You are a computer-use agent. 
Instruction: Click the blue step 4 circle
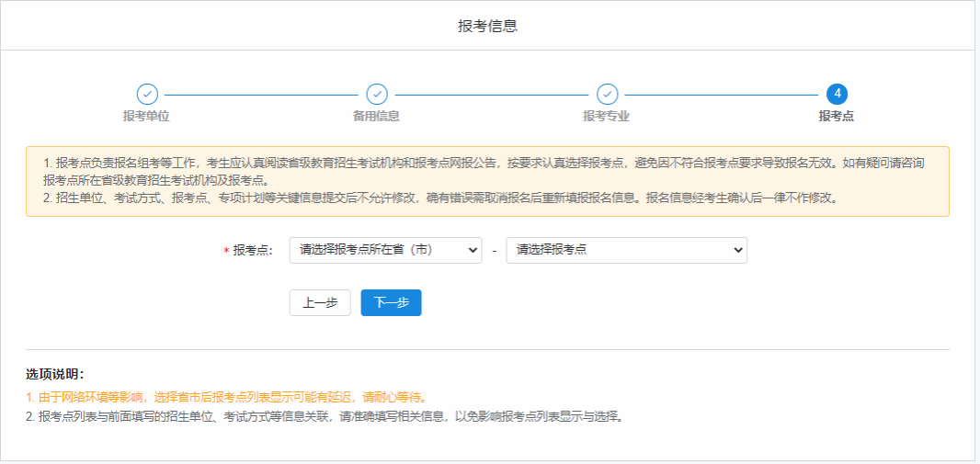coord(837,94)
